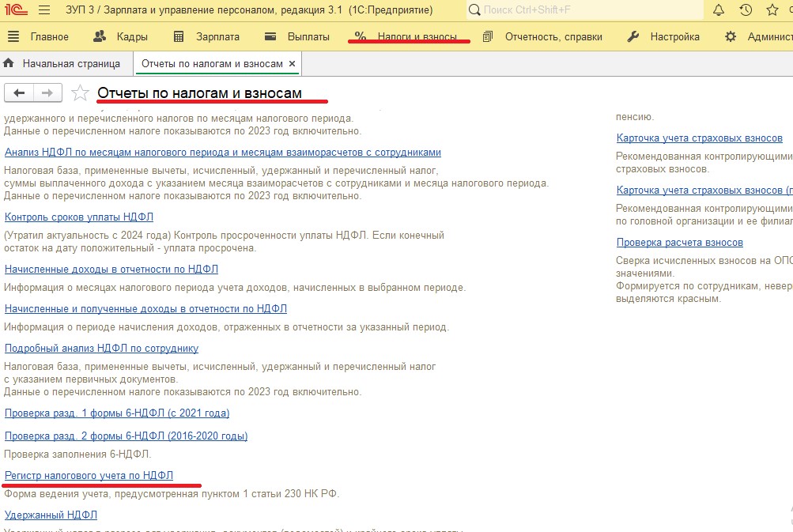Open the Налоги и взносы section

click(417, 37)
